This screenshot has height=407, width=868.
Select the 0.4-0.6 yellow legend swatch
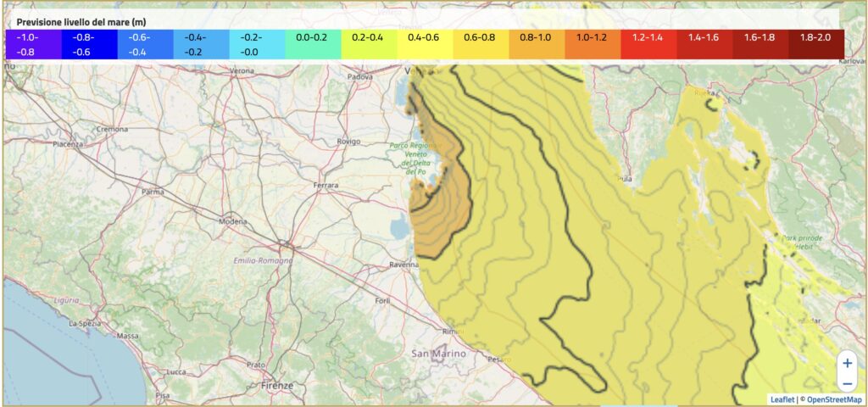point(425,45)
